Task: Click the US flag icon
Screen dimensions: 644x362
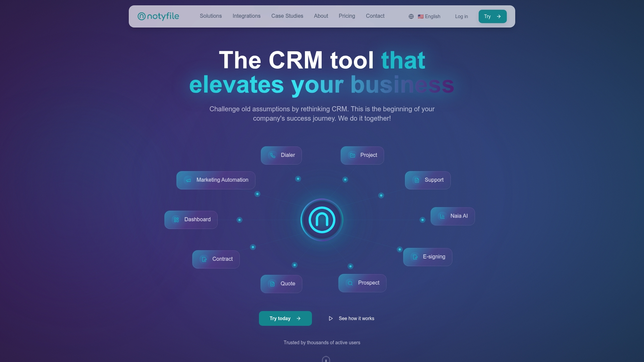Action: point(421,16)
